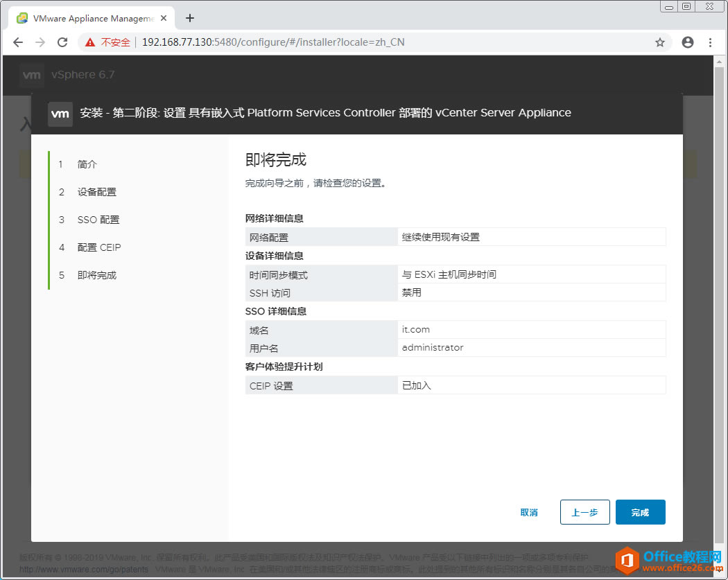
Task: Open the Chrome profile avatar icon
Action: (x=688, y=42)
